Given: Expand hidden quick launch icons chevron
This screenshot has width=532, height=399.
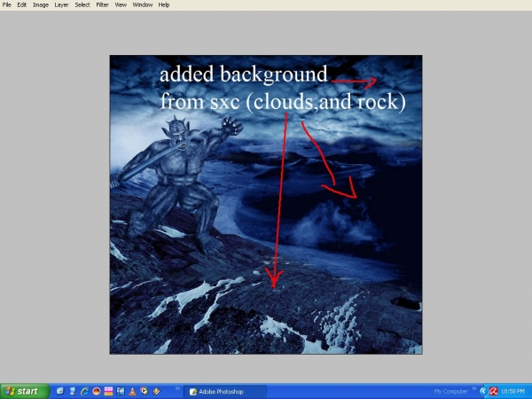Looking at the screenshot, I should tap(177, 388).
